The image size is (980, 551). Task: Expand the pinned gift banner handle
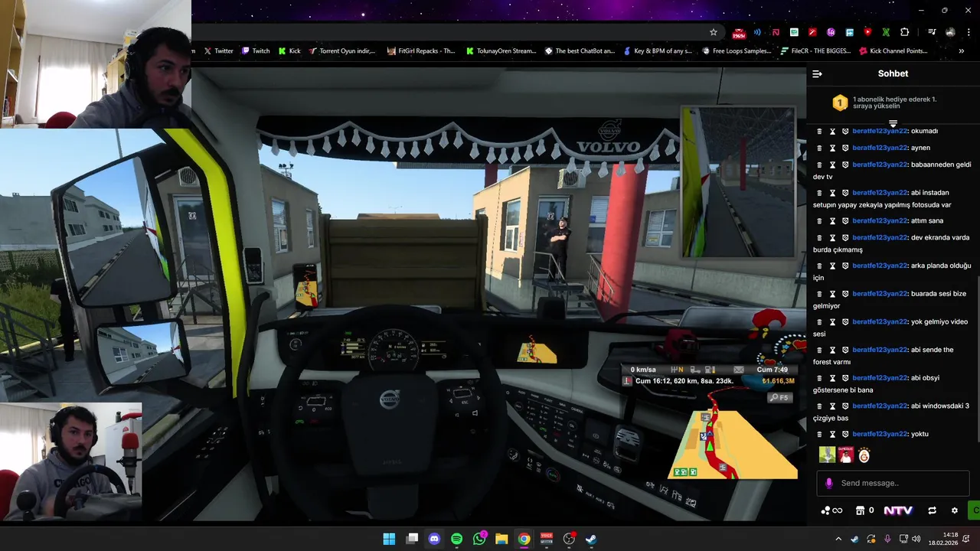893,123
